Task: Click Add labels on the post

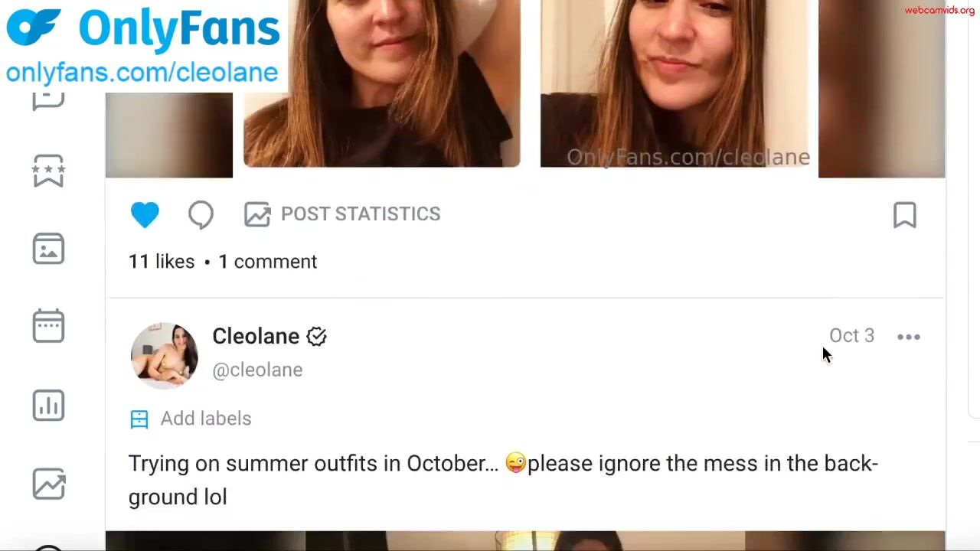Action: click(191, 419)
